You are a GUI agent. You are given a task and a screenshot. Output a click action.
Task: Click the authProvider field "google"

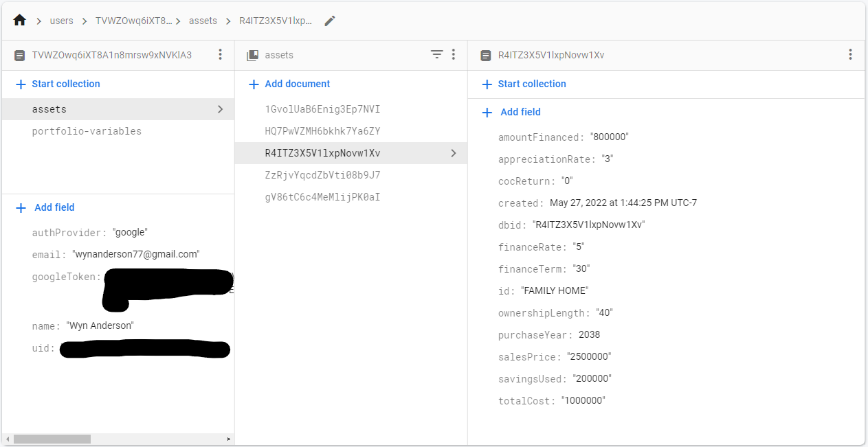(x=89, y=233)
